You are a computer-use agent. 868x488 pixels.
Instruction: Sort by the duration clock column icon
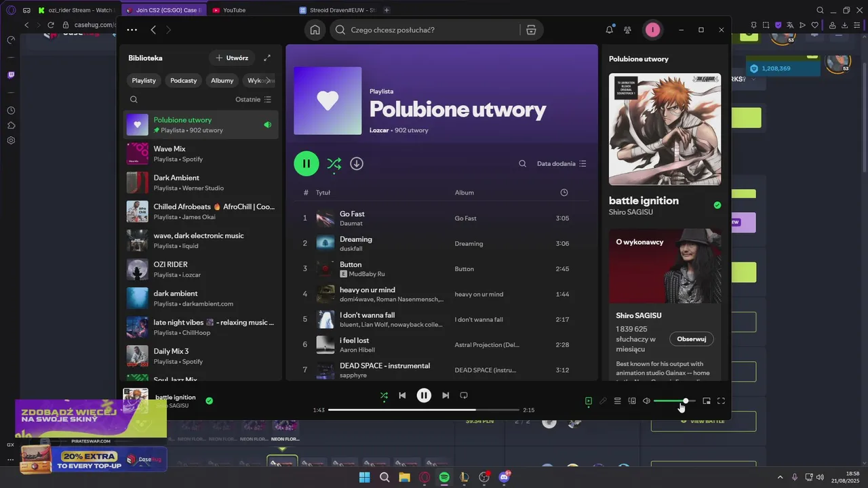tap(564, 192)
